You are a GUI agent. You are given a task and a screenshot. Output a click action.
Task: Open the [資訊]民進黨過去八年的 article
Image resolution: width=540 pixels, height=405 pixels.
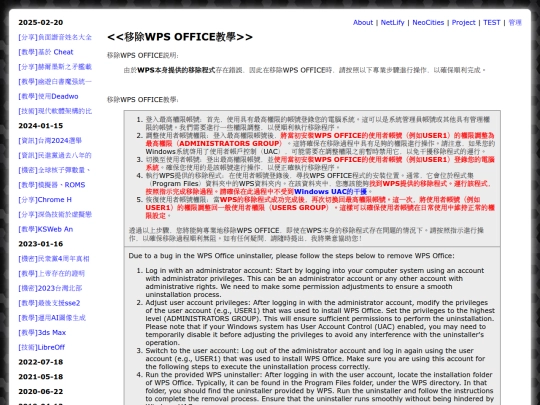pyautogui.click(x=55, y=155)
